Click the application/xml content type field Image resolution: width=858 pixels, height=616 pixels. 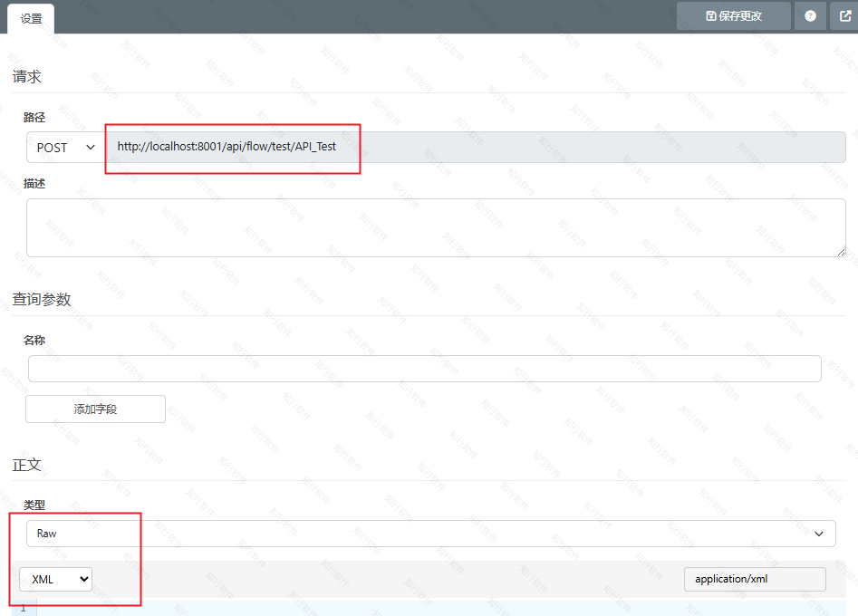pos(754,579)
